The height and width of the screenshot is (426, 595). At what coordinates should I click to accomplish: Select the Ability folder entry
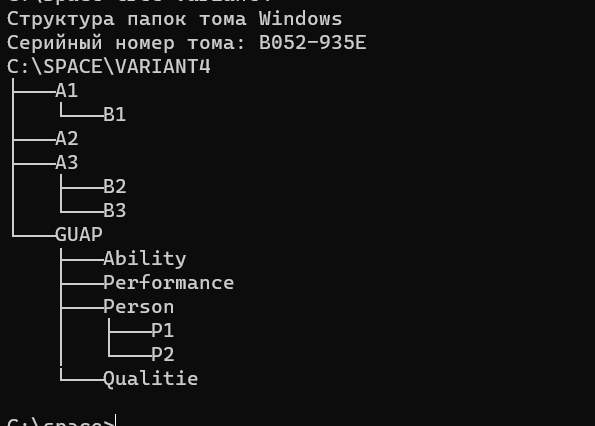pyautogui.click(x=145, y=259)
